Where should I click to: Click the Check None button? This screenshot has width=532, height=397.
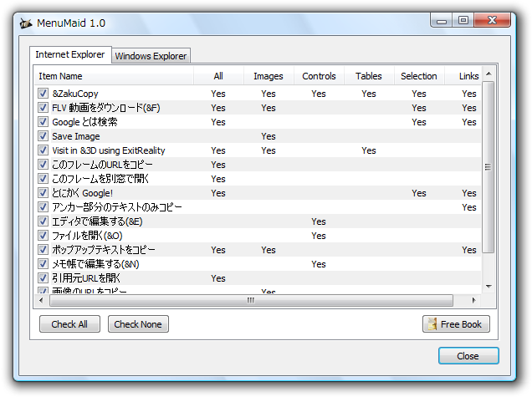click(x=138, y=324)
